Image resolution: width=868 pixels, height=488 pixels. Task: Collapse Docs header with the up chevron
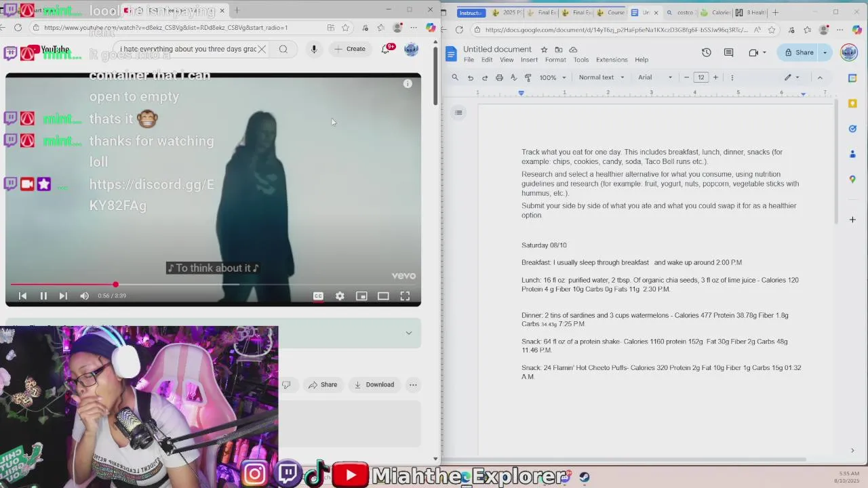(x=820, y=77)
